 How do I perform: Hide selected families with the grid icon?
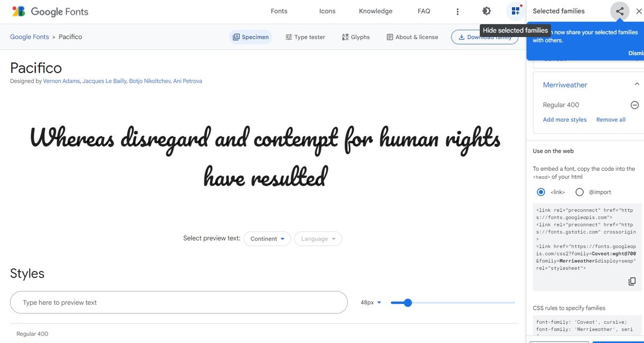point(515,11)
